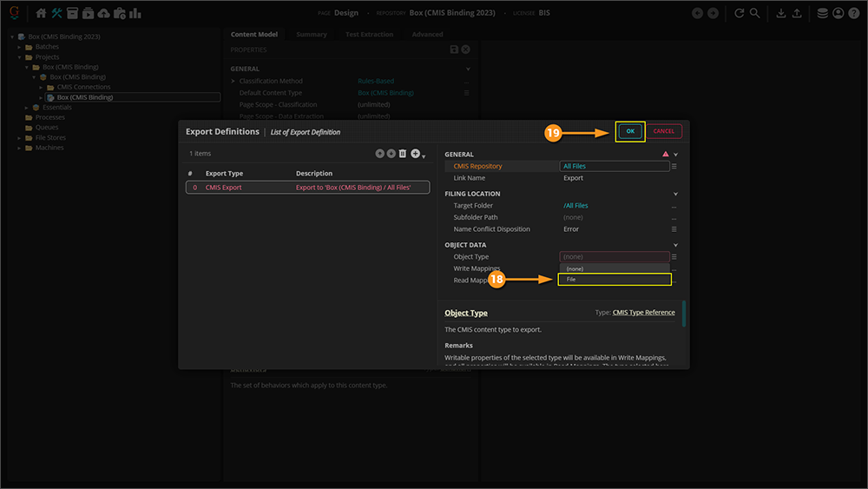Image resolution: width=868 pixels, height=489 pixels.
Task: Collapse the GENERAL section in export properties
Action: pyautogui.click(x=675, y=155)
